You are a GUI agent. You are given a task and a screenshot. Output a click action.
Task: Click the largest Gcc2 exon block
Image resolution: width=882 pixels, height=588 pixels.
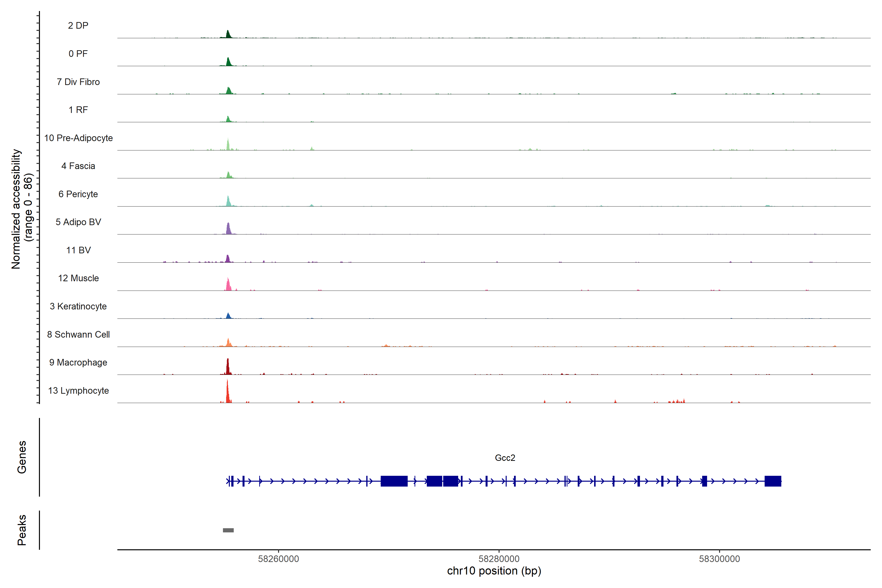394,481
